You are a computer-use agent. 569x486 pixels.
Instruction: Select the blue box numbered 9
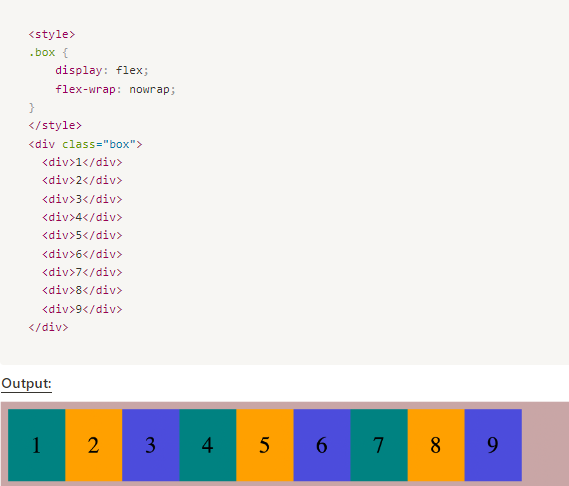493,445
